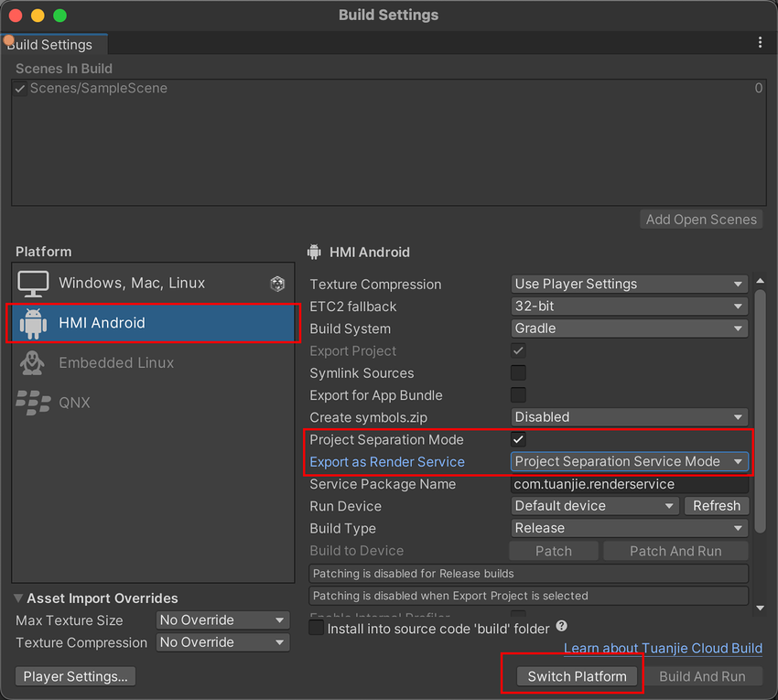This screenshot has width=778, height=700.
Task: Open the Texture Compression dropdown in HMI Android
Action: pyautogui.click(x=629, y=285)
